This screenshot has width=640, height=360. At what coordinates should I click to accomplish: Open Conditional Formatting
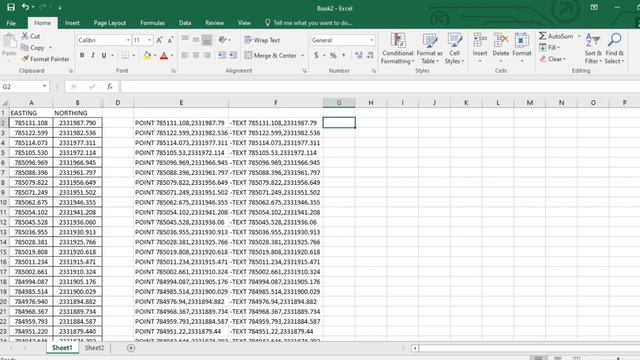(398, 49)
